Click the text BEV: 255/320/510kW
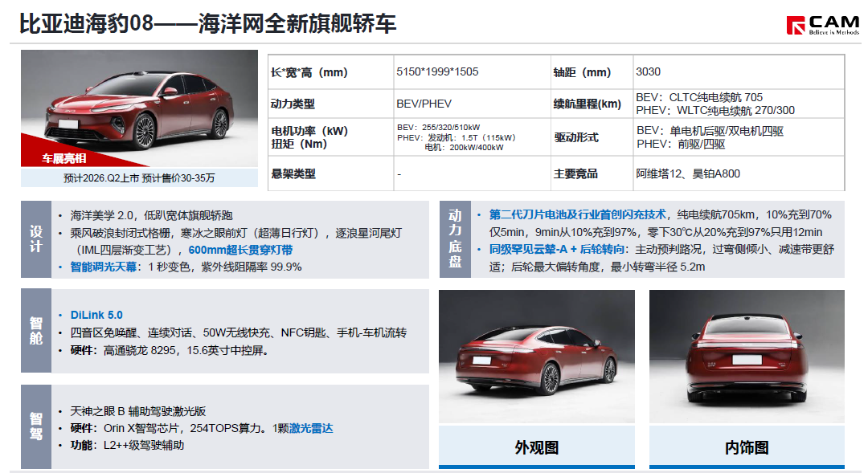The image size is (868, 473). coord(439,127)
